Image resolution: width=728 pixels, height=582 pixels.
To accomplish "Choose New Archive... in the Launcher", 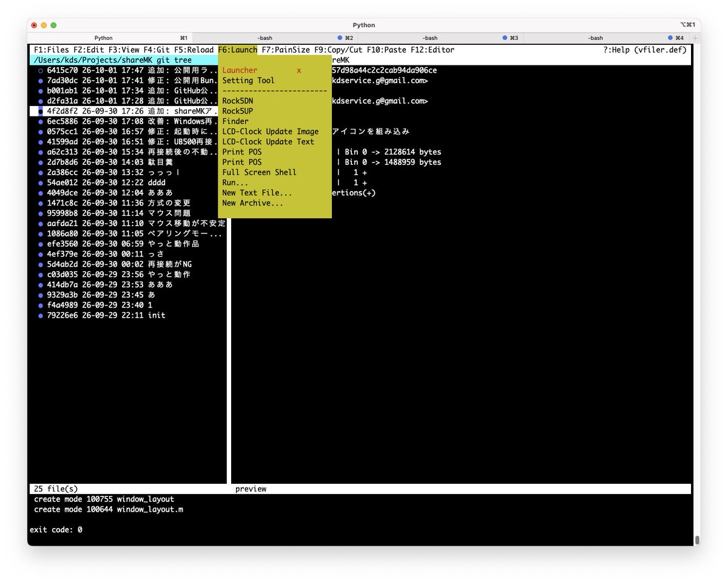I will (253, 203).
